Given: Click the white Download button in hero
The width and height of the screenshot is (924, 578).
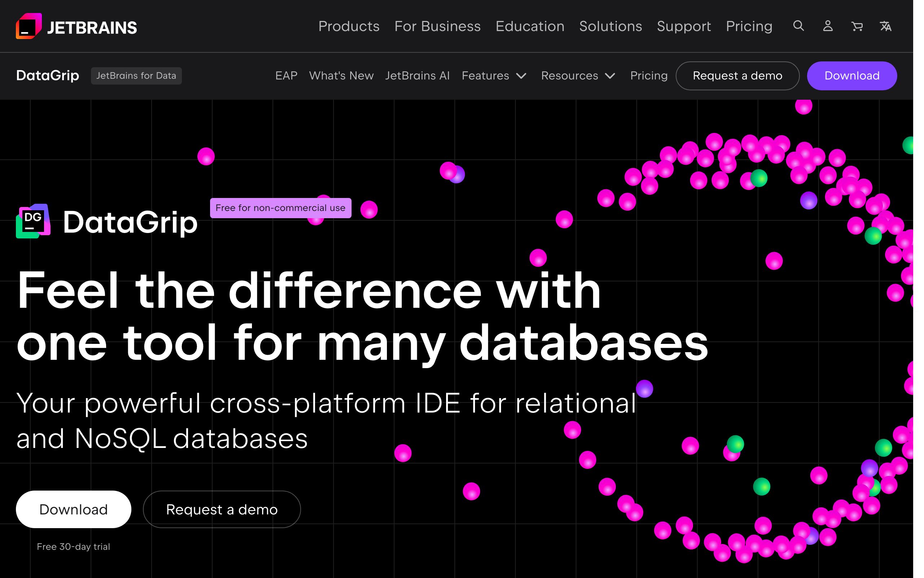Looking at the screenshot, I should click(74, 509).
